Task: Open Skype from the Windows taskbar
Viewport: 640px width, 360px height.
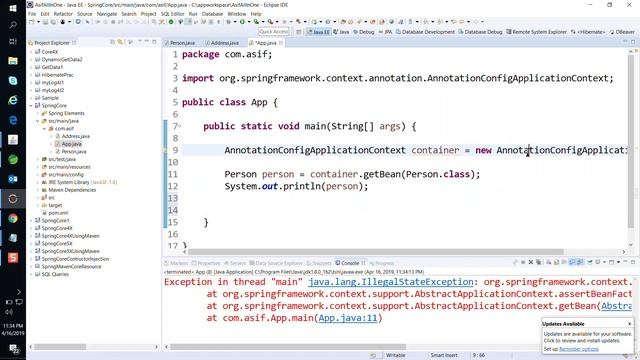Action: pyautogui.click(x=13, y=80)
